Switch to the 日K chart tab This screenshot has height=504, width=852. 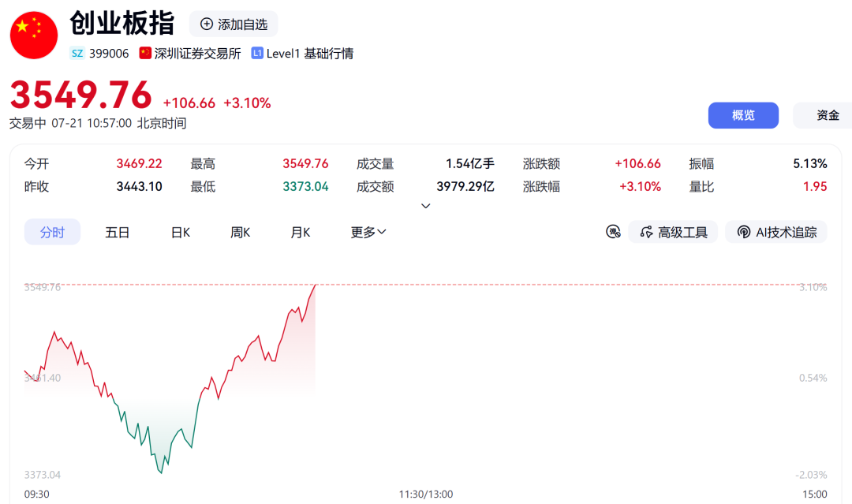181,232
